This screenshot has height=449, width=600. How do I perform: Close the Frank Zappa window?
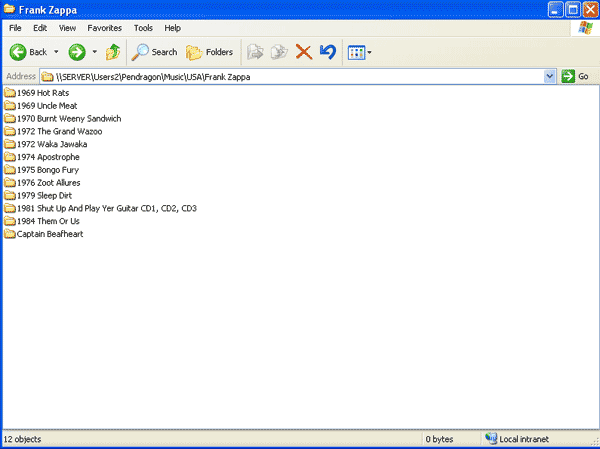pos(590,10)
